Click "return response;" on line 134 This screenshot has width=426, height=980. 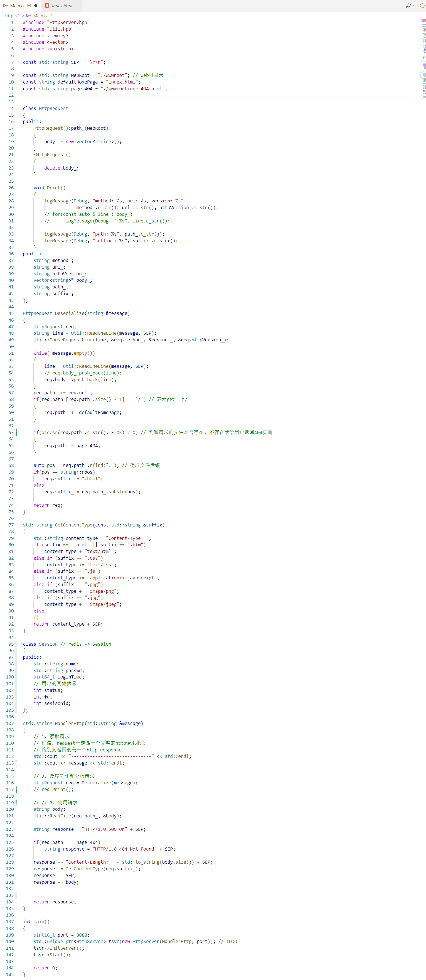coord(55,902)
